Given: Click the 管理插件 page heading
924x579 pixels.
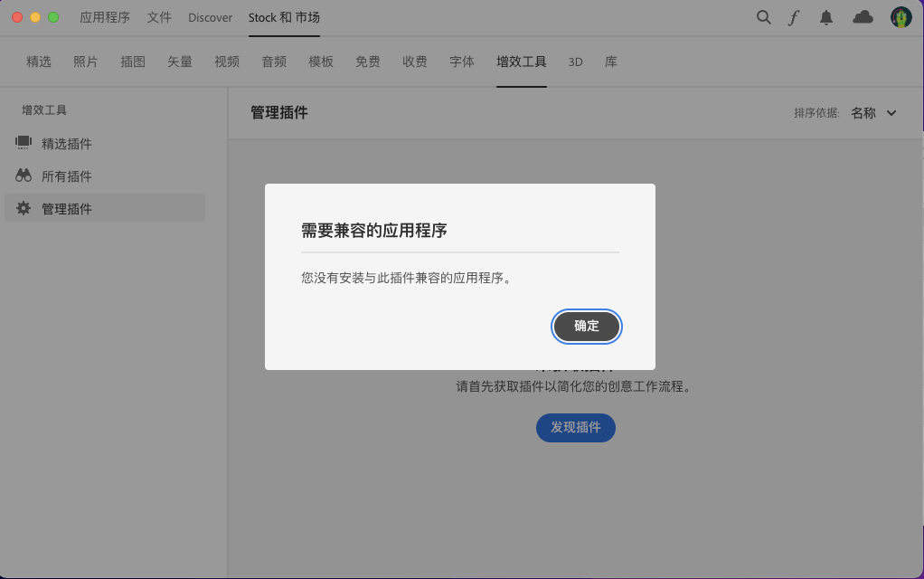Looking at the screenshot, I should pyautogui.click(x=279, y=112).
